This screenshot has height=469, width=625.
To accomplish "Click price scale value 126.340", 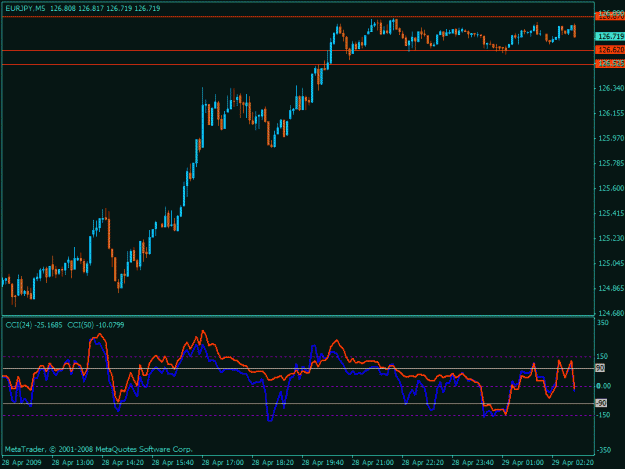I will [611, 88].
